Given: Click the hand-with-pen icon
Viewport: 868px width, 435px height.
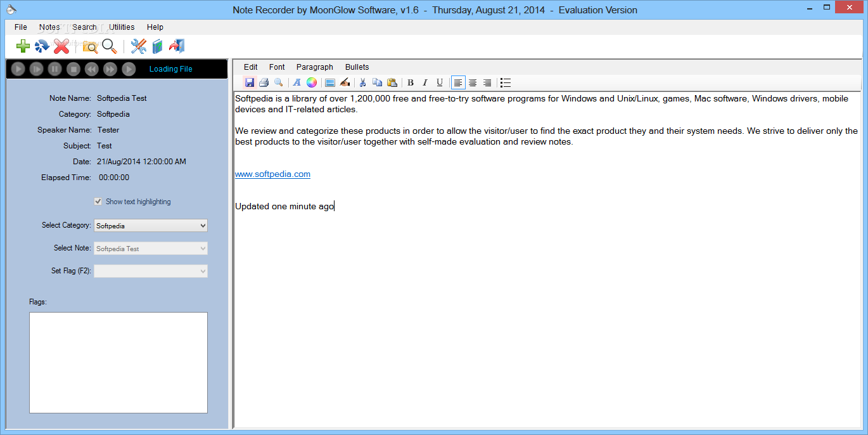Looking at the screenshot, I should (x=345, y=82).
